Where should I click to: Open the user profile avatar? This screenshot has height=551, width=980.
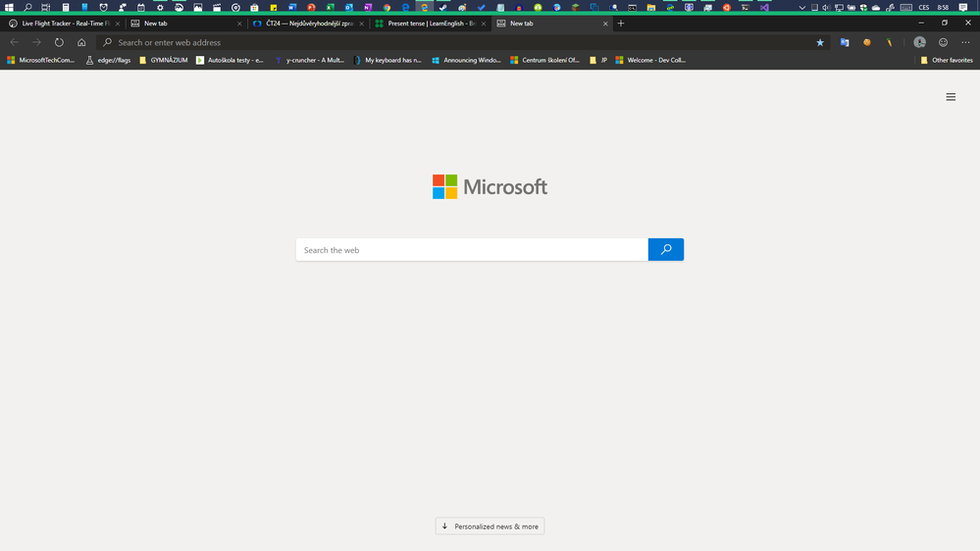pos(919,42)
